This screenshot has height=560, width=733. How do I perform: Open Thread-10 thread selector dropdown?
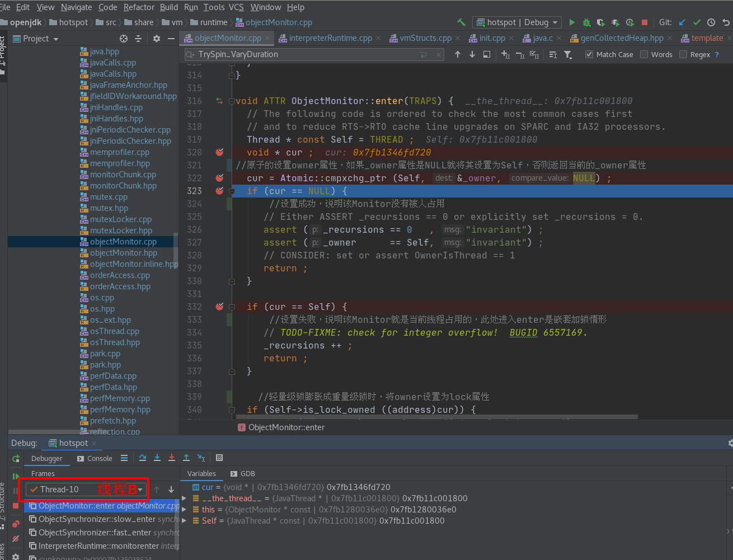[x=87, y=490]
